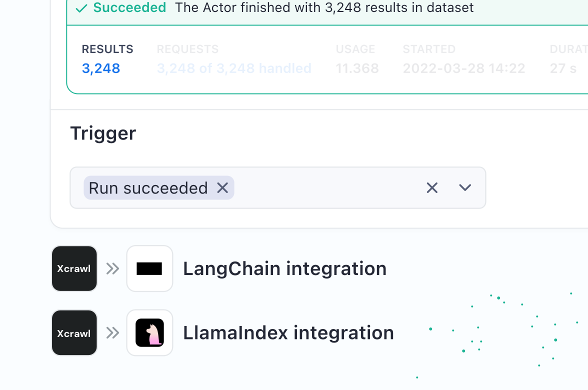Click the double chevron beside LlamaIndex icon
The image size is (588, 390).
[112, 333]
